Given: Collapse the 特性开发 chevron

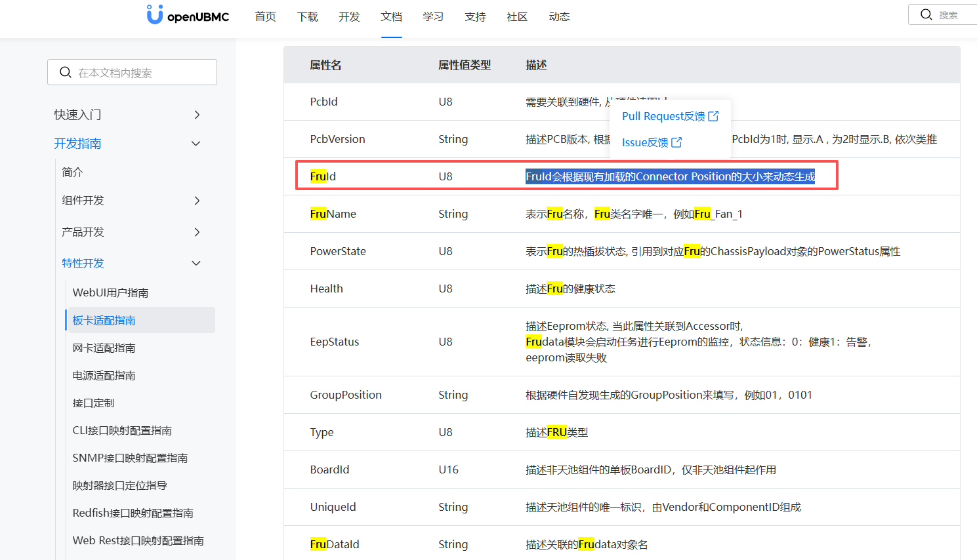Looking at the screenshot, I should (x=196, y=264).
